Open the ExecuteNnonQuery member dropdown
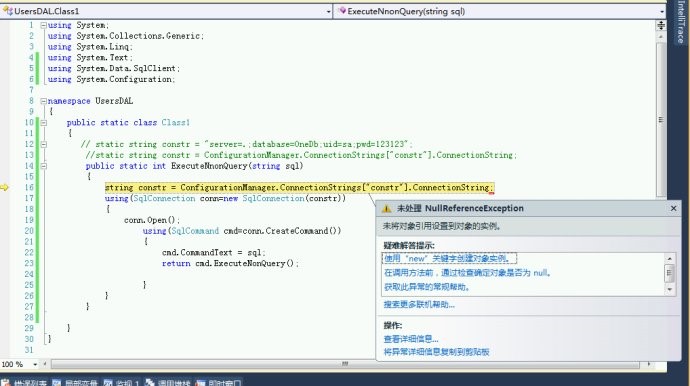The height and width of the screenshot is (386, 690). point(662,12)
